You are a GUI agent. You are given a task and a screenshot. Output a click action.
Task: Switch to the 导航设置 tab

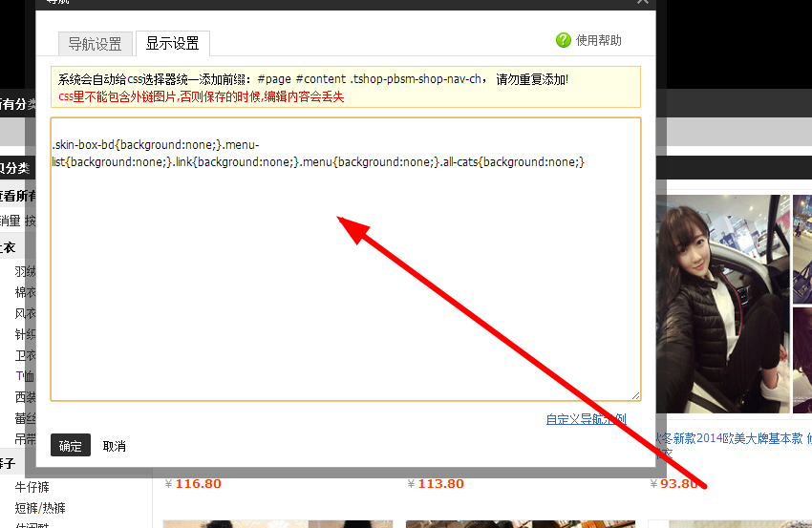(95, 44)
